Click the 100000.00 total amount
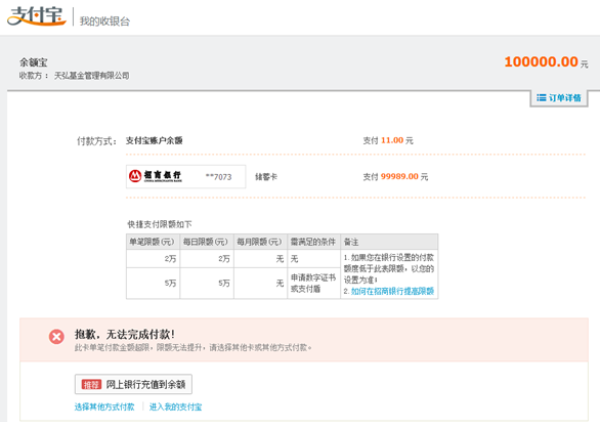Screen dimensions: 600x422 (x=540, y=61)
